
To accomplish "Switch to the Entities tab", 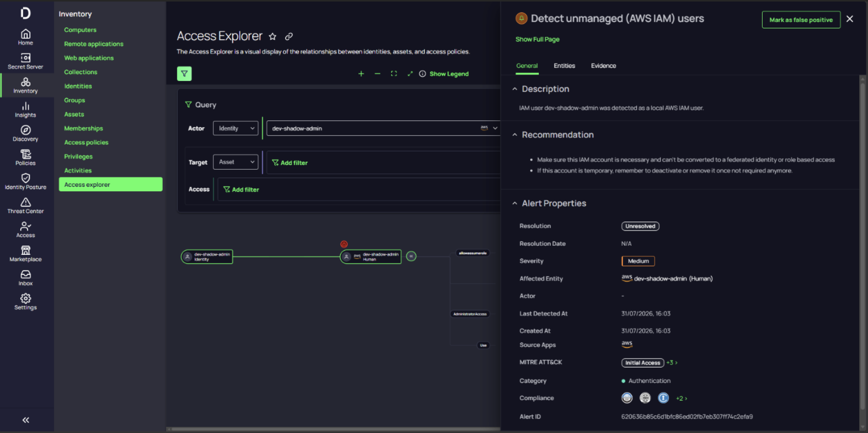I will (565, 66).
